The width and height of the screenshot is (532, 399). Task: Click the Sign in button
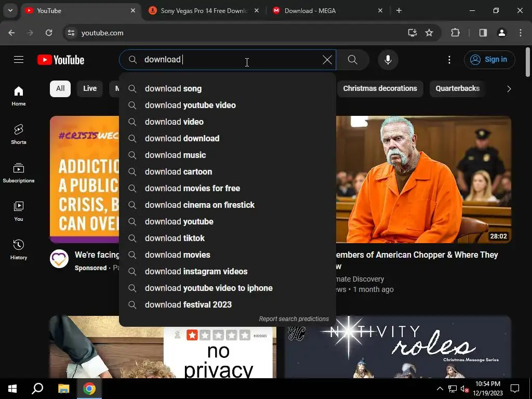point(489,59)
